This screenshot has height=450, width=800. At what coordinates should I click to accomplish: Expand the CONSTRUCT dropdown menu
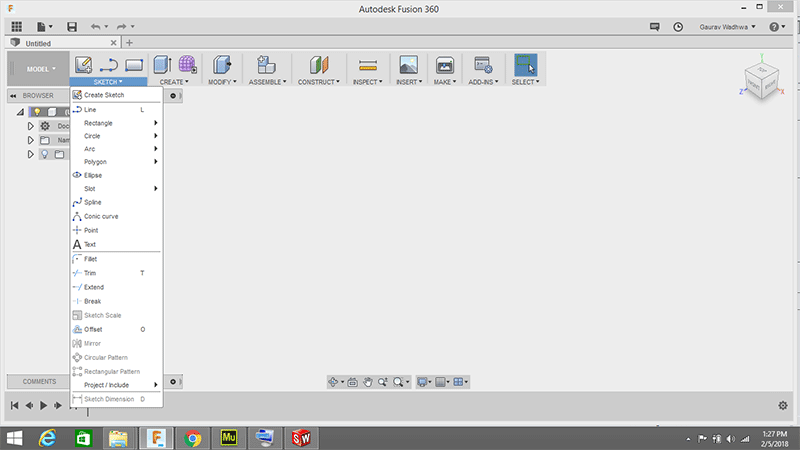coord(319,82)
